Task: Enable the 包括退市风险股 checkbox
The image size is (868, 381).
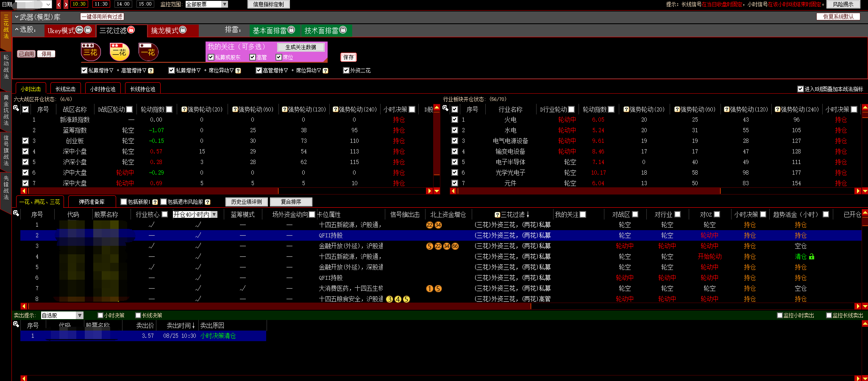Action: coord(164,202)
